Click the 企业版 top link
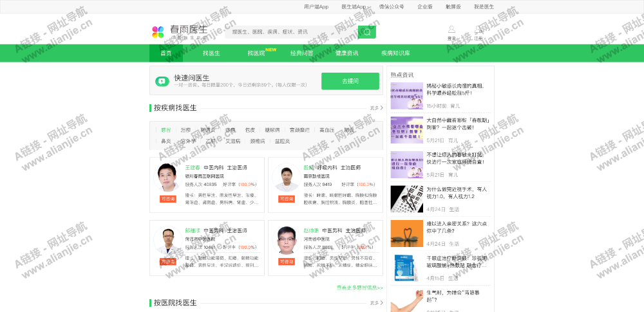 point(425,6)
